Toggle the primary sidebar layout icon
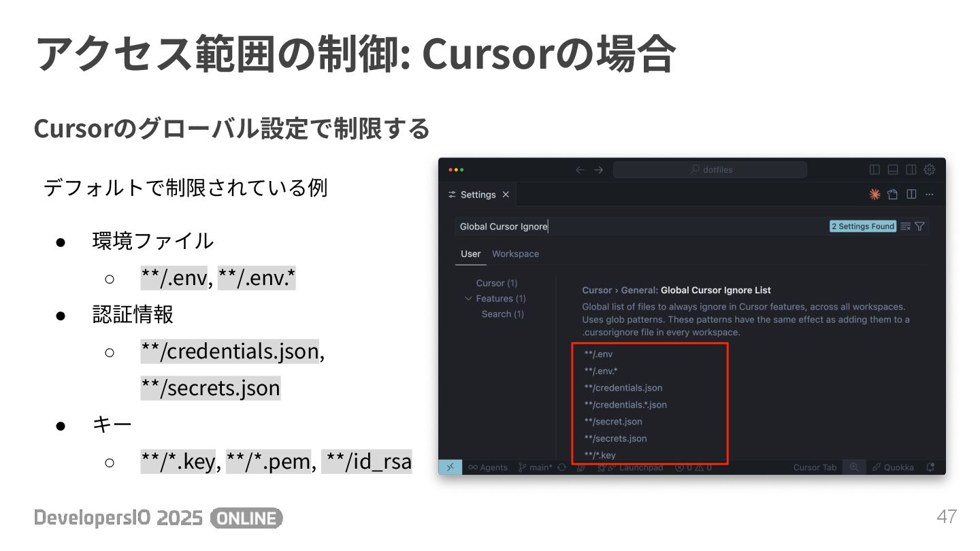Screen dimensions: 980x551 coord(875,170)
